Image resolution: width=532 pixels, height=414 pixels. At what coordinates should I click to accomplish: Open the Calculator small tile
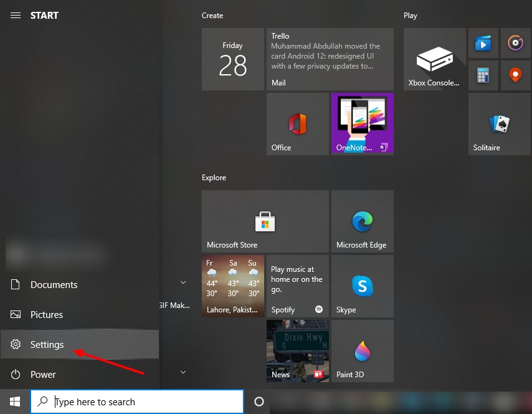click(x=483, y=75)
